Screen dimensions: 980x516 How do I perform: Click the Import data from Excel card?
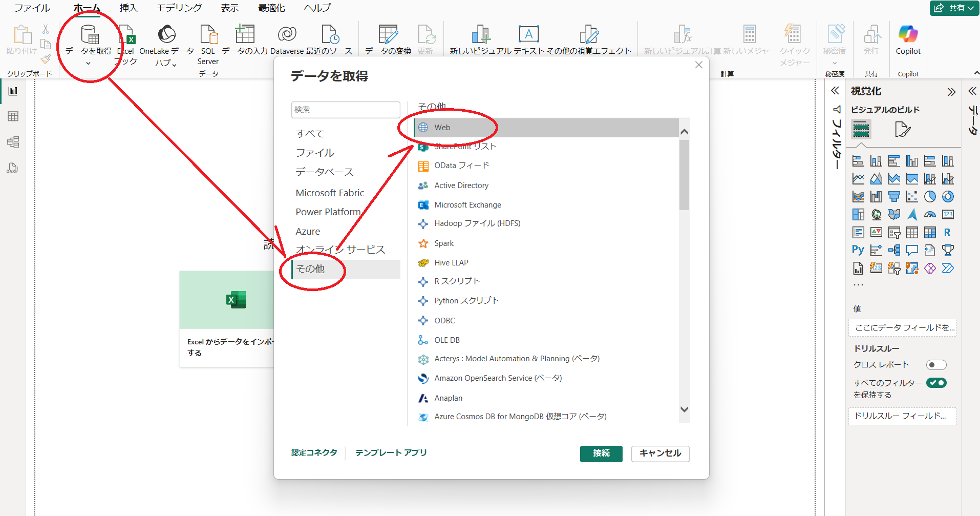point(226,319)
